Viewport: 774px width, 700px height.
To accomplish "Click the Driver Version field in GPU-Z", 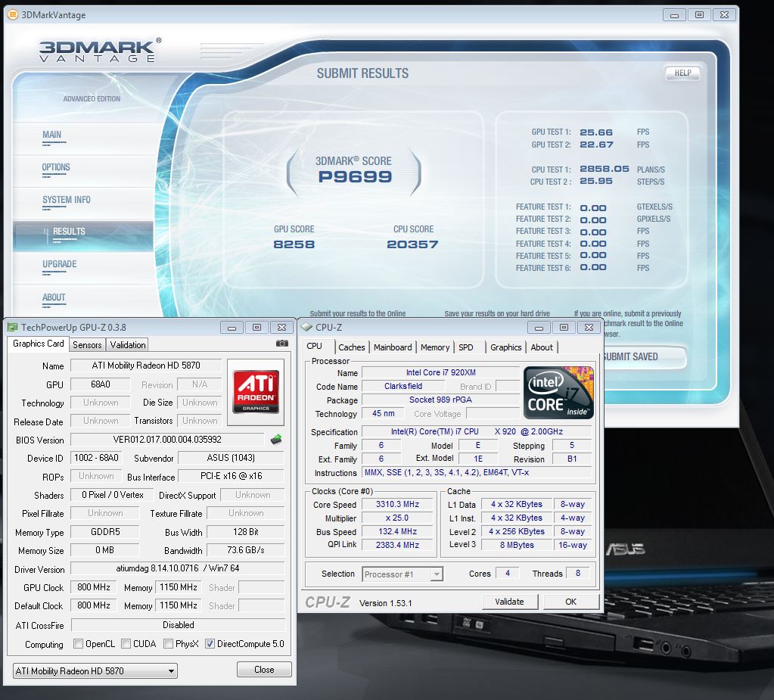I will [178, 568].
